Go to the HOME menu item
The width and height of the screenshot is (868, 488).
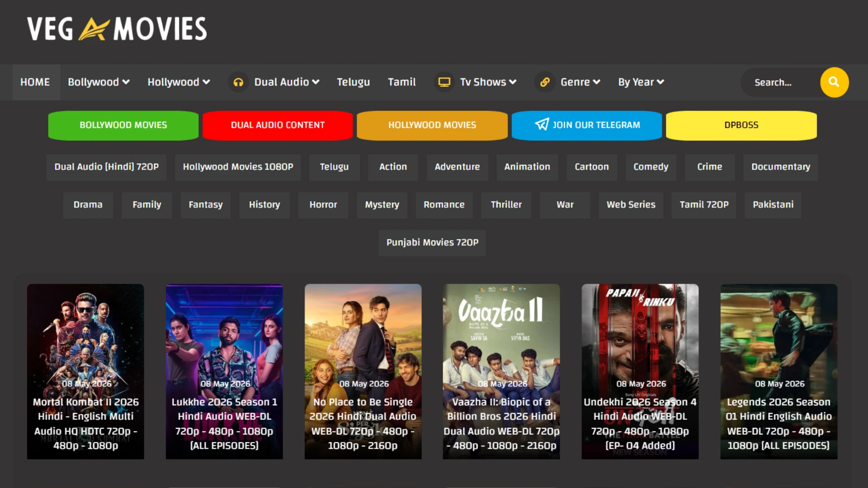point(35,82)
